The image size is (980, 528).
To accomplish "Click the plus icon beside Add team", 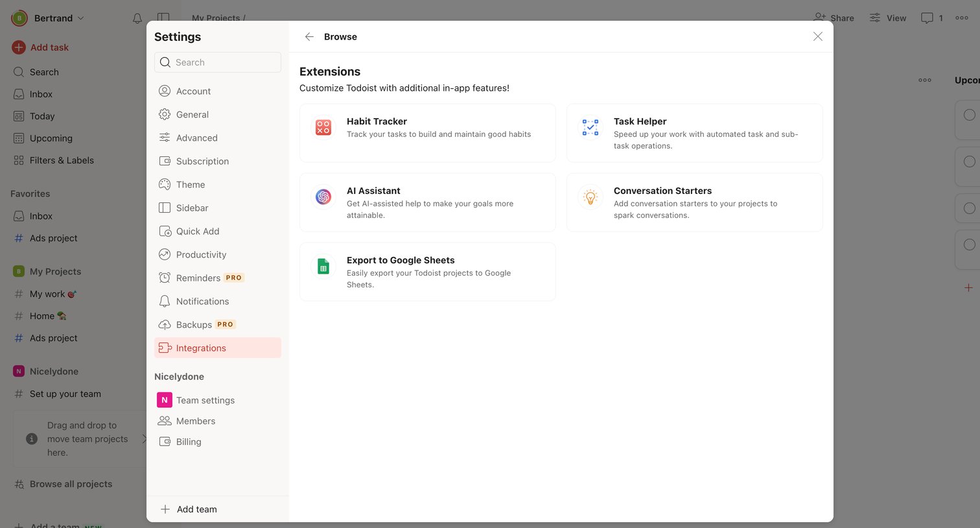I will [165, 509].
